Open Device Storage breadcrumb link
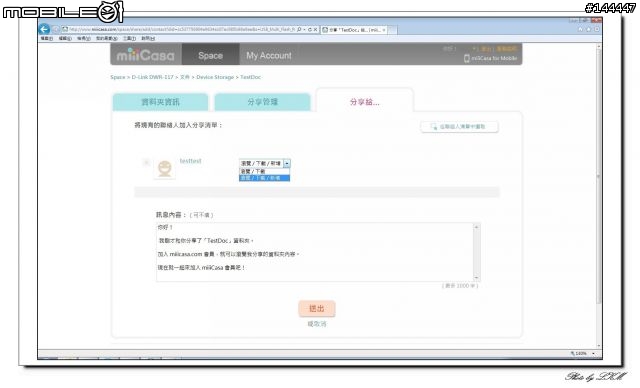The height and width of the screenshot is (388, 640). 215,77
